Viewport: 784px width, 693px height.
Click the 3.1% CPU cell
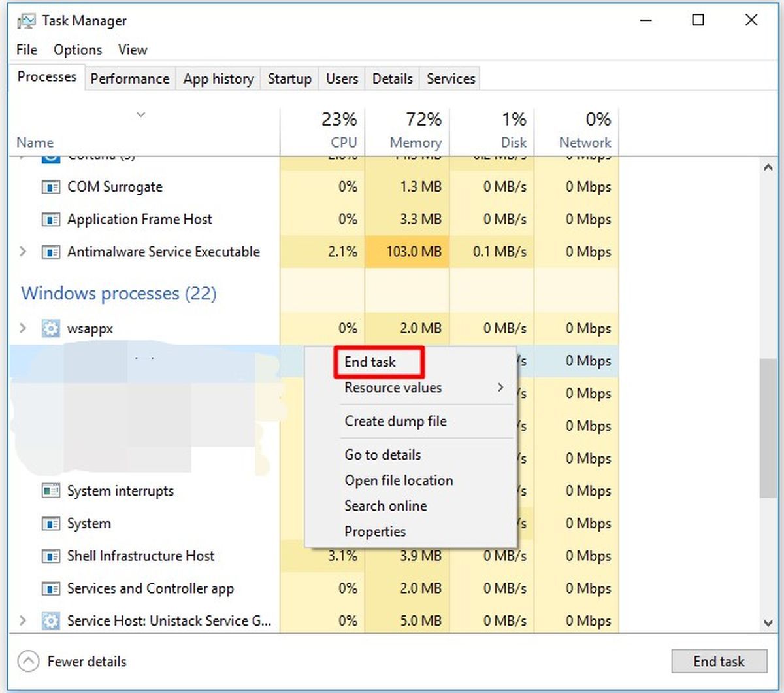pyautogui.click(x=322, y=556)
